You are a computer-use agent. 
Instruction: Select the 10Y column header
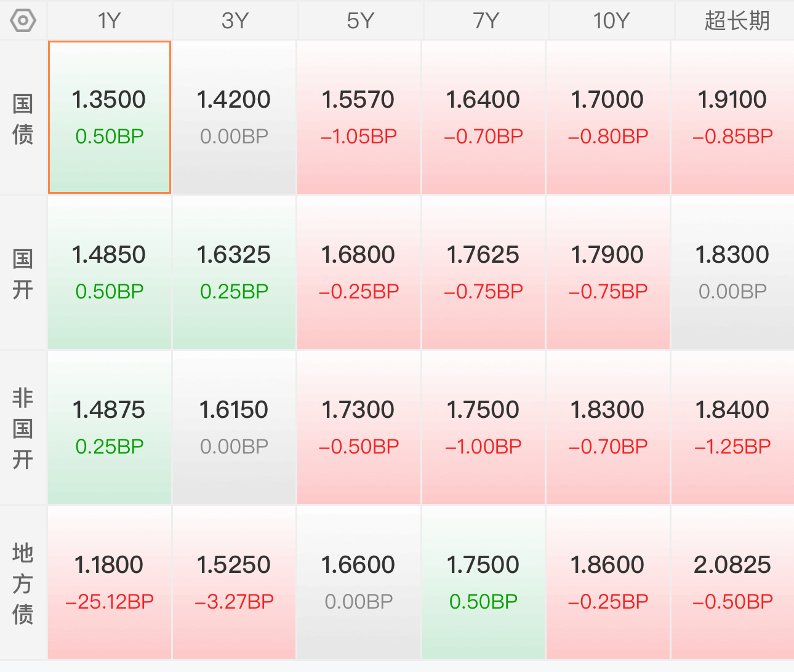pos(611,21)
